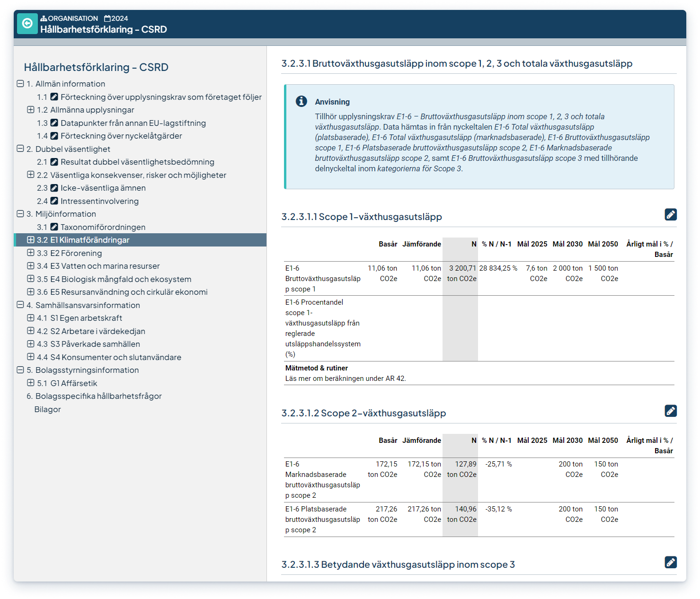Expand 4.2 S2 Arbetare i värdekedjan node
The image size is (700, 599).
31,331
